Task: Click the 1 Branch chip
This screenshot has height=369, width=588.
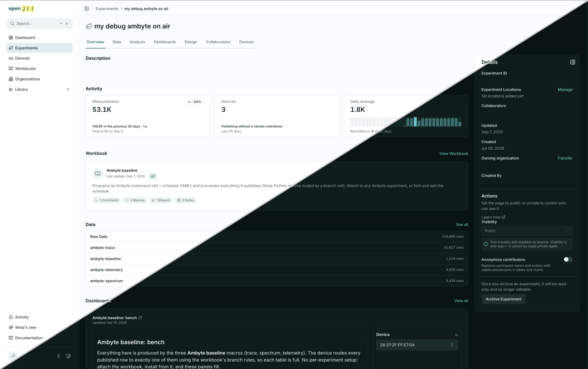Action: pyautogui.click(x=161, y=200)
